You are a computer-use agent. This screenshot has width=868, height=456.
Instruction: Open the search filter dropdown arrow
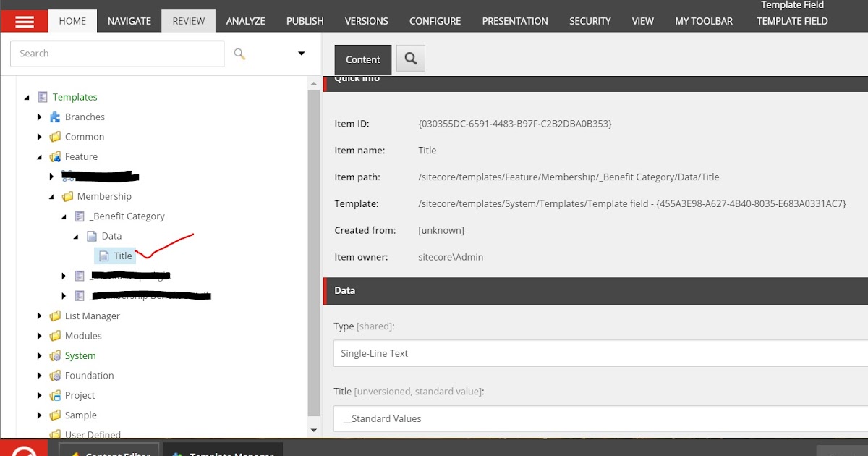(301, 54)
